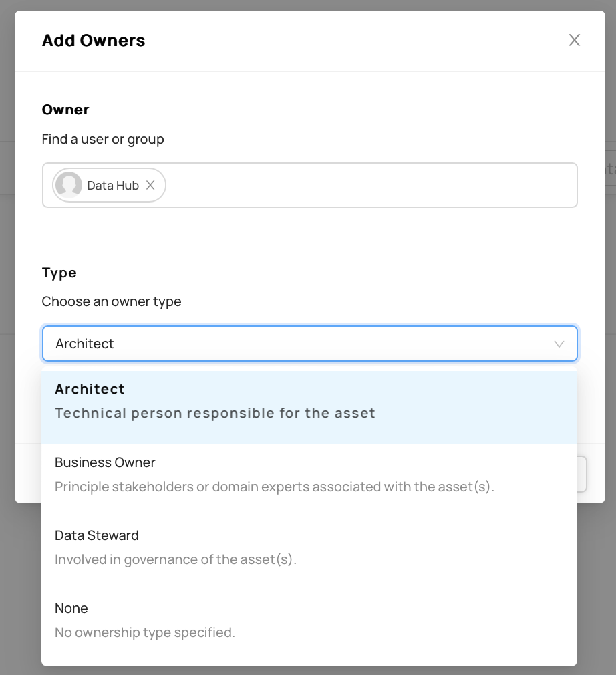Screen dimensions: 616x675
Task: Click the partially hidden button beside dropdown list
Action: pyautogui.click(x=582, y=474)
